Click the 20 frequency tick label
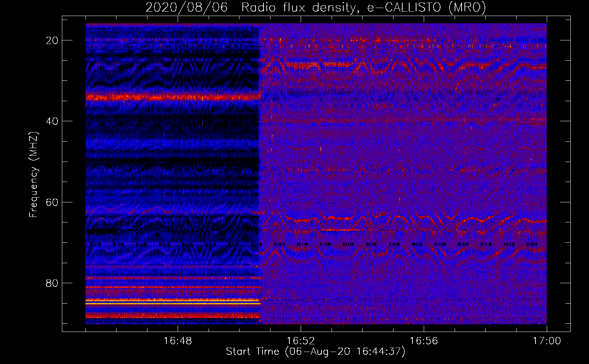This screenshot has height=364, width=589. coord(52,40)
